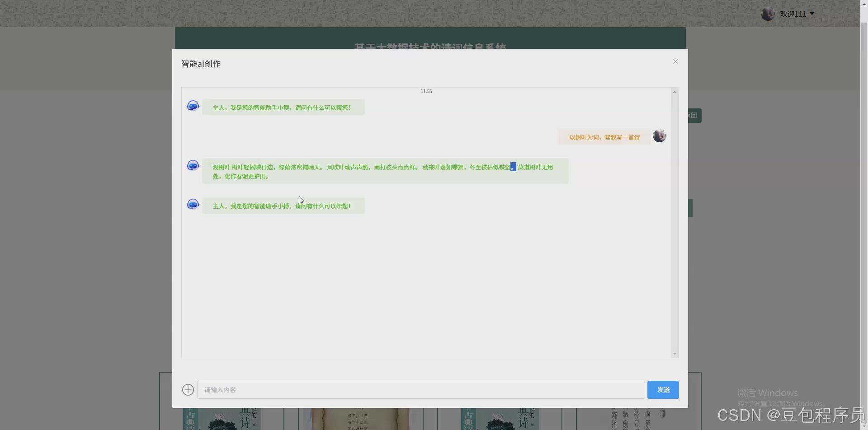
Task: Click the chat scrollbar down arrow
Action: pyautogui.click(x=675, y=354)
